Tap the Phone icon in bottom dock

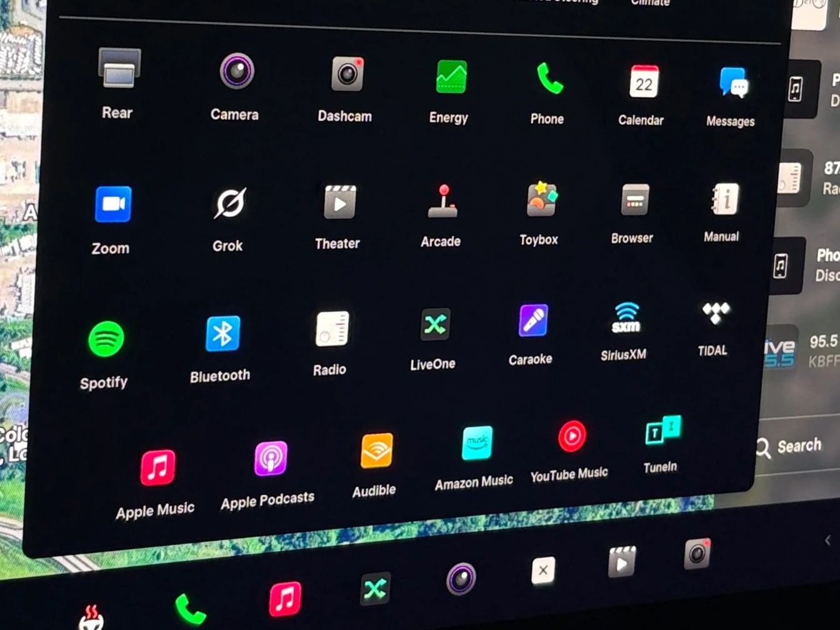(189, 608)
